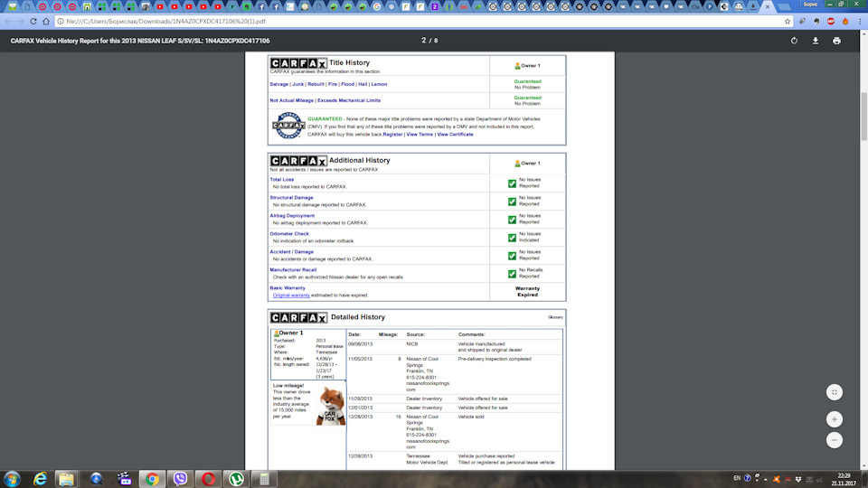868x488 pixels.
Task: Click the Odometer Check green checkmark
Action: pyautogui.click(x=512, y=238)
